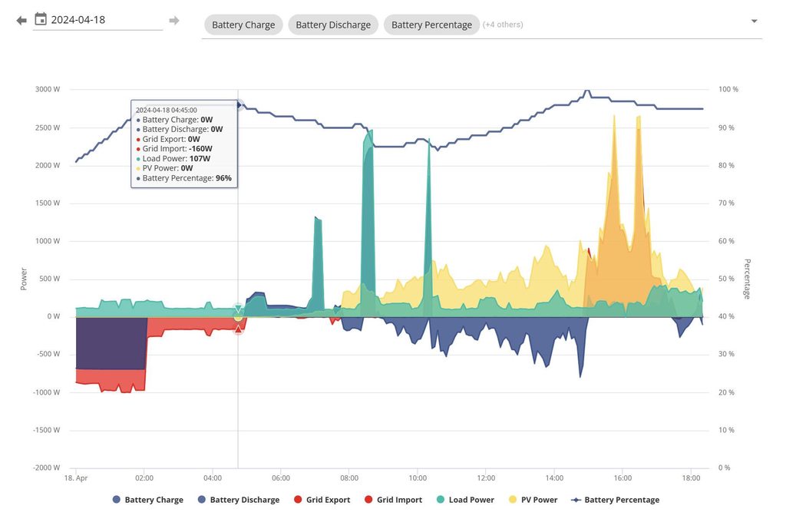Select the Battery Discharge chip

(x=333, y=25)
